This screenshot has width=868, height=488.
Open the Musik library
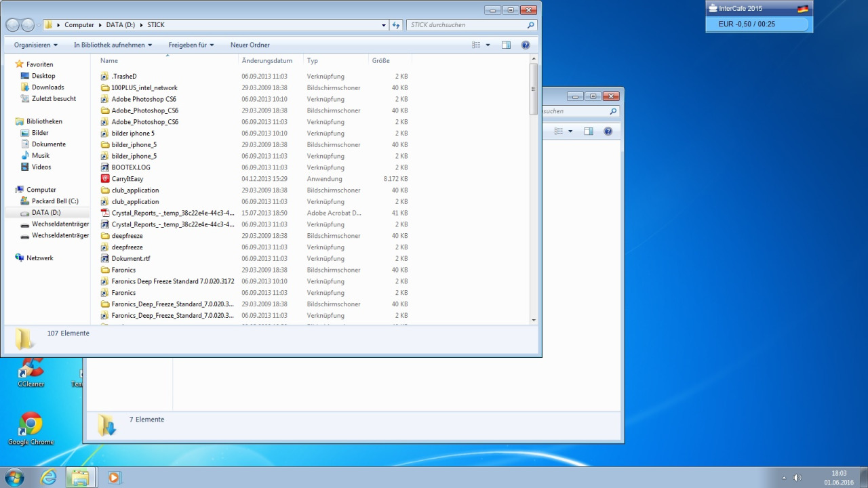point(41,156)
